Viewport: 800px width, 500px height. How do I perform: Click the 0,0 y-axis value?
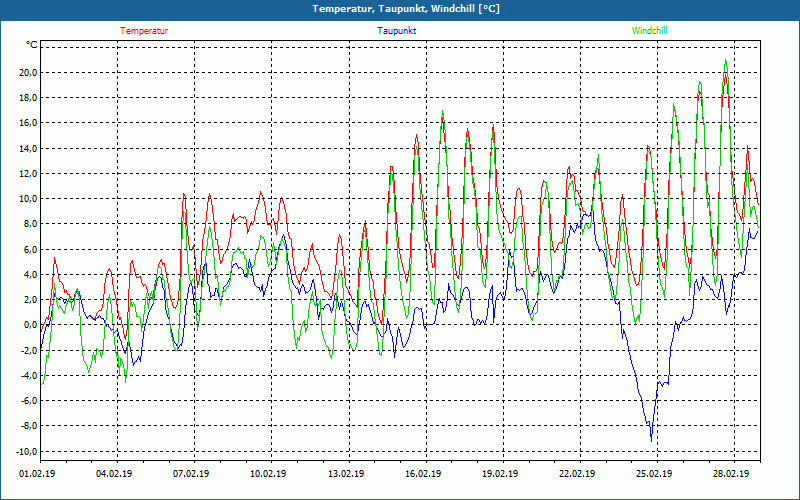[30, 324]
